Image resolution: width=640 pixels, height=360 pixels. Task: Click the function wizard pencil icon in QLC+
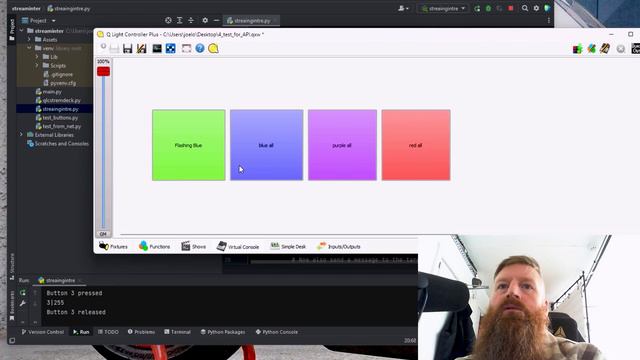(605, 49)
